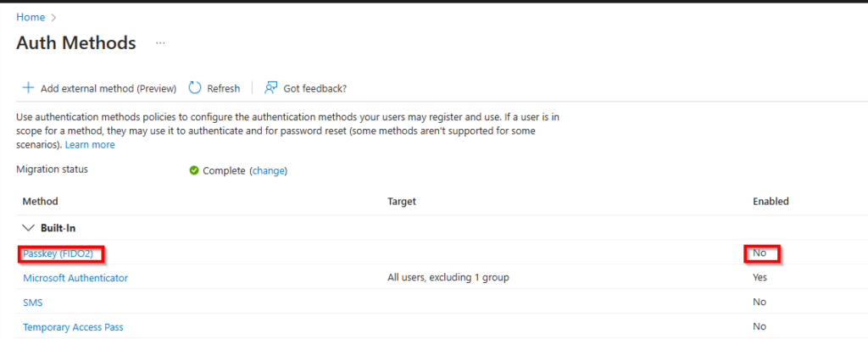Open Temporary Access Pass settings
Image resolution: width=868 pixels, height=339 pixels.
click(x=74, y=326)
